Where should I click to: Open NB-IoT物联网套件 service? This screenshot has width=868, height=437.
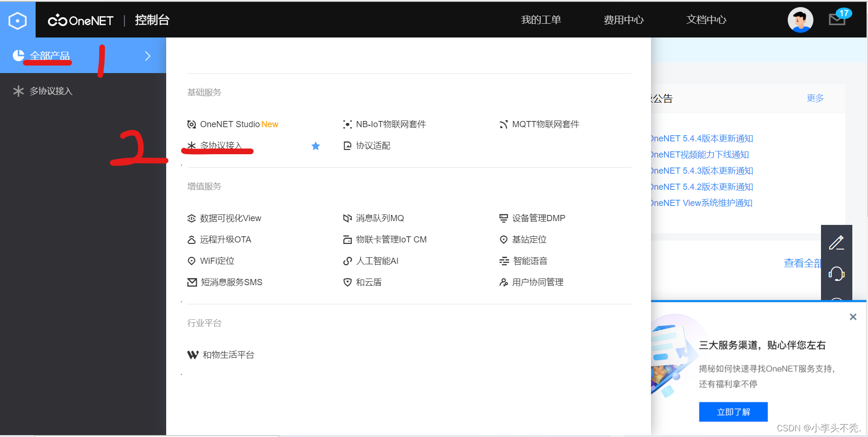tap(390, 124)
